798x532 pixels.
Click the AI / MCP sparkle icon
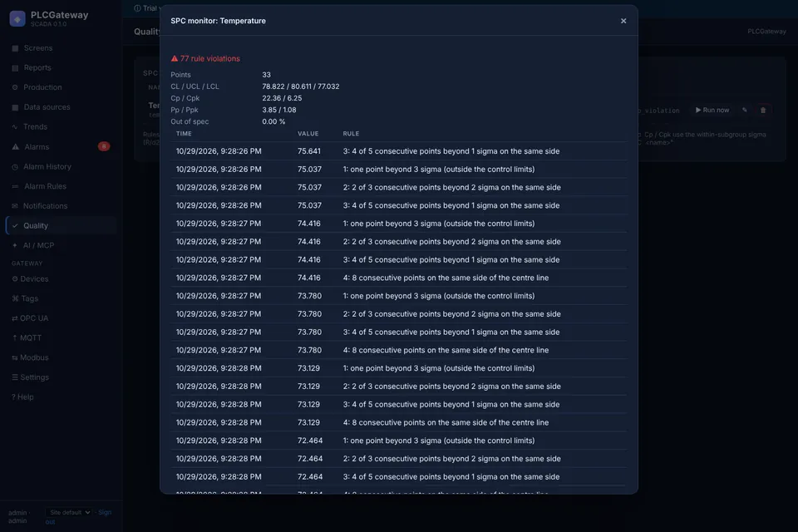(x=15, y=245)
